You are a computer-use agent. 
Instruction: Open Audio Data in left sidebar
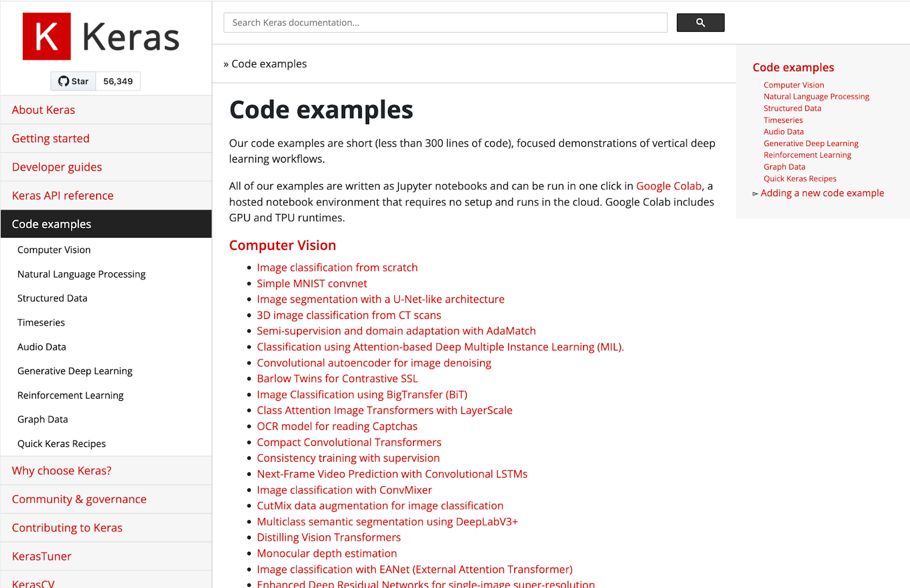[x=42, y=347]
